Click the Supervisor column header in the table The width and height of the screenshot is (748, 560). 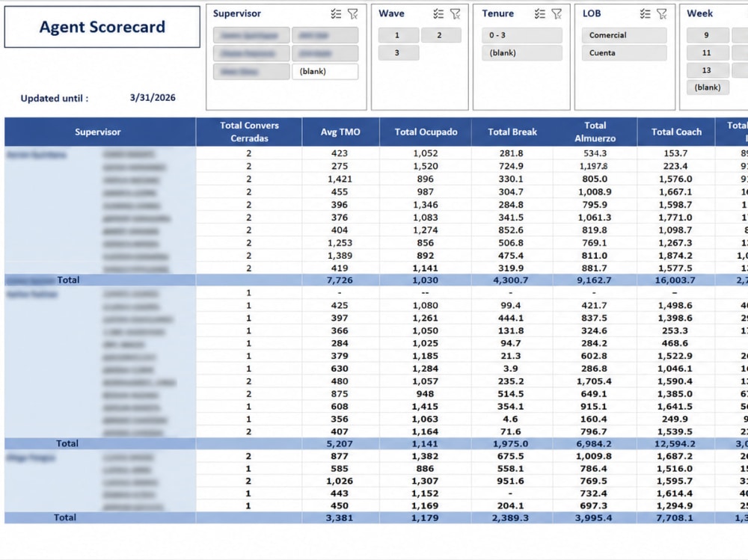pos(100,132)
